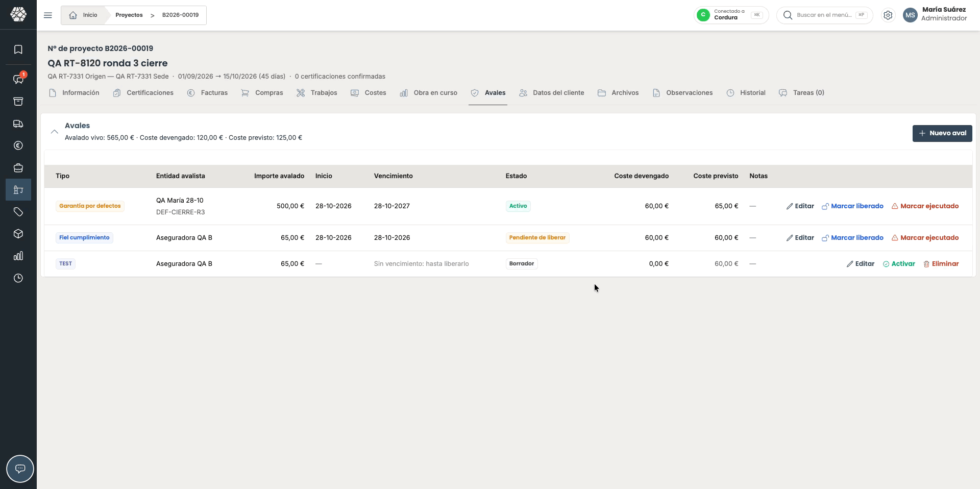This screenshot has width=980, height=489.
Task: Click the briefcase sidebar icon
Action: pos(18,168)
